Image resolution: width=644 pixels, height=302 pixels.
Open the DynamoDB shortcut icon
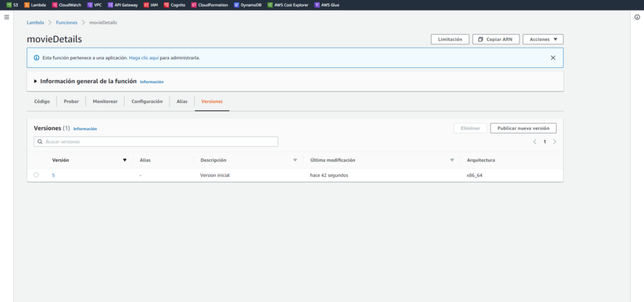point(236,4)
